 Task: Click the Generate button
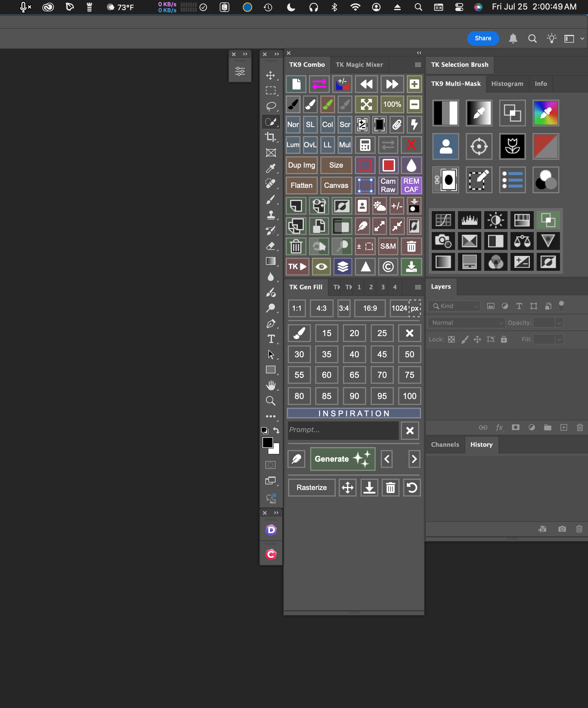tap(342, 459)
